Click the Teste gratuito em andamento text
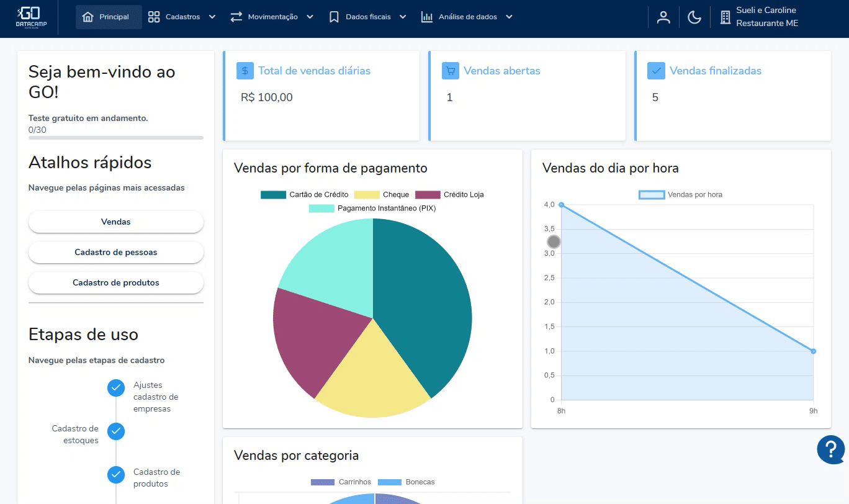Viewport: 849px width, 504px height. point(88,118)
